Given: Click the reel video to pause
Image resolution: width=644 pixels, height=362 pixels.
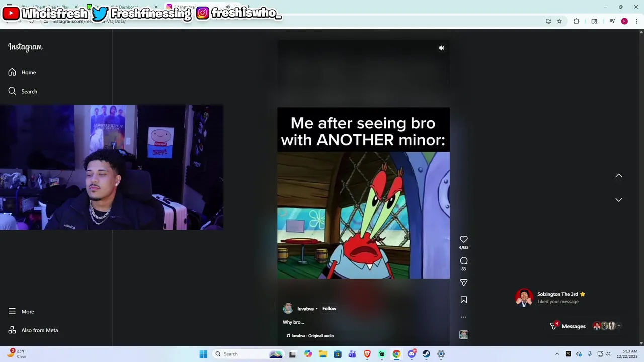Looking at the screenshot, I should (363, 193).
